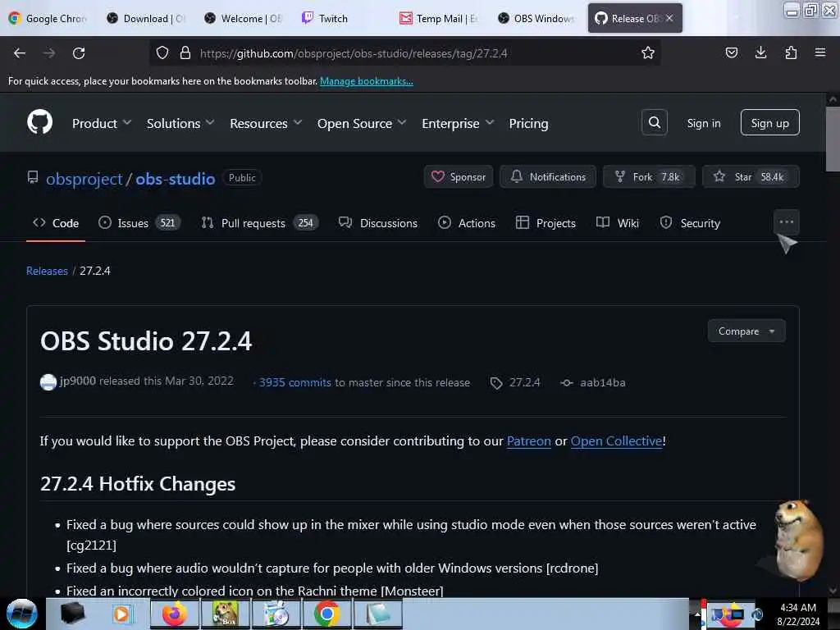Open the Pricing page link
The height and width of the screenshot is (630, 840).
pyautogui.click(x=528, y=123)
